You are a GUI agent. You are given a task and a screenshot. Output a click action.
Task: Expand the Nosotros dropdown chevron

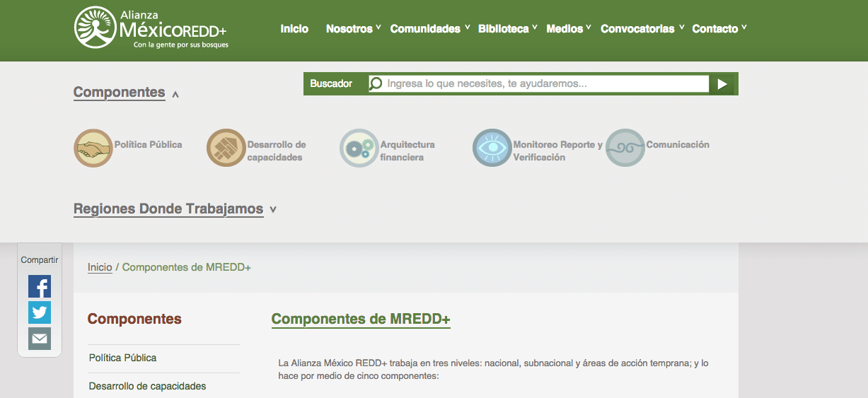(378, 28)
